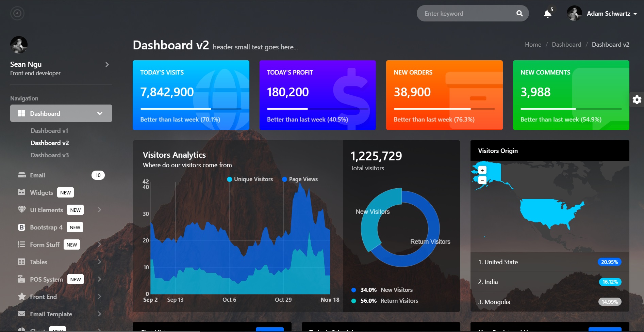The height and width of the screenshot is (332, 644).
Task: Click Home breadcrumb link
Action: pos(533,45)
